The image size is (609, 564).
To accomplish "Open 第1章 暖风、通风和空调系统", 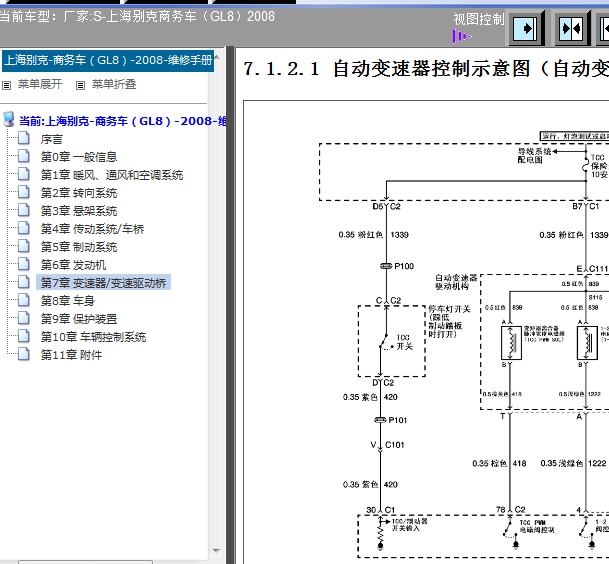I will click(x=112, y=175).
